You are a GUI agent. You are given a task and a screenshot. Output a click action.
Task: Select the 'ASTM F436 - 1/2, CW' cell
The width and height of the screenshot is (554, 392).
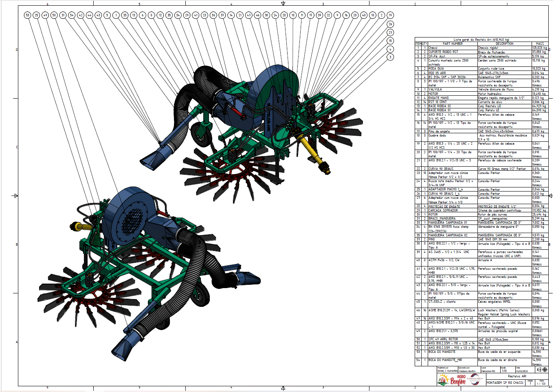[453, 262]
